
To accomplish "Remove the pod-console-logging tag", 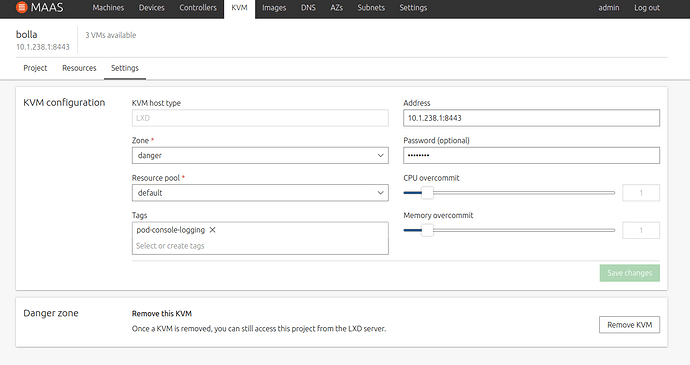I will (213, 230).
